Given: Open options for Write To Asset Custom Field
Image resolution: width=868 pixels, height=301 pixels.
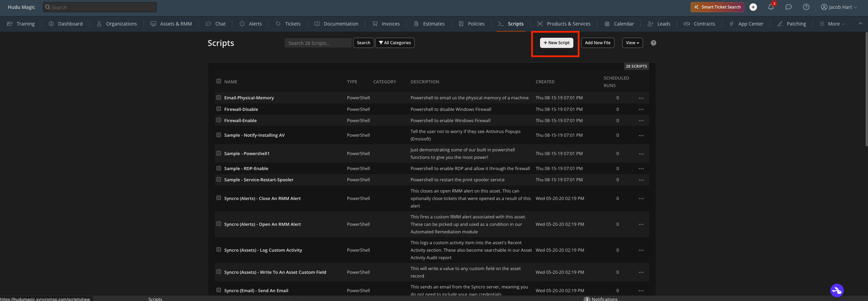Looking at the screenshot, I should coord(641,272).
